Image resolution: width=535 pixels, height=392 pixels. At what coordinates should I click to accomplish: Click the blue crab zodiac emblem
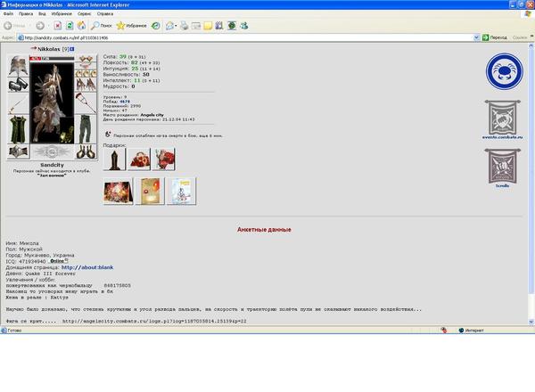click(505, 71)
